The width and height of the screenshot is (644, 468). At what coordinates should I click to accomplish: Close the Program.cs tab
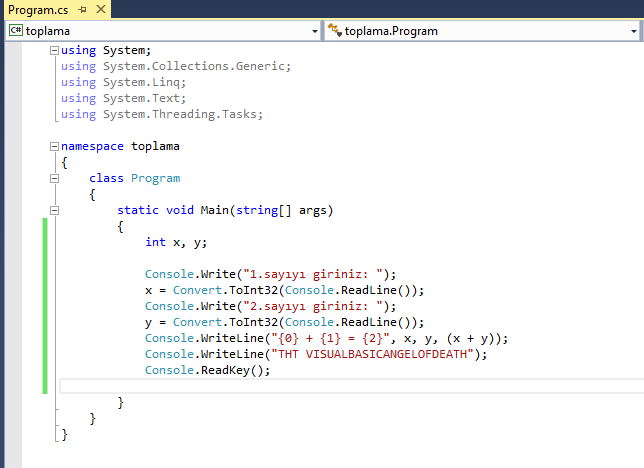[x=101, y=9]
